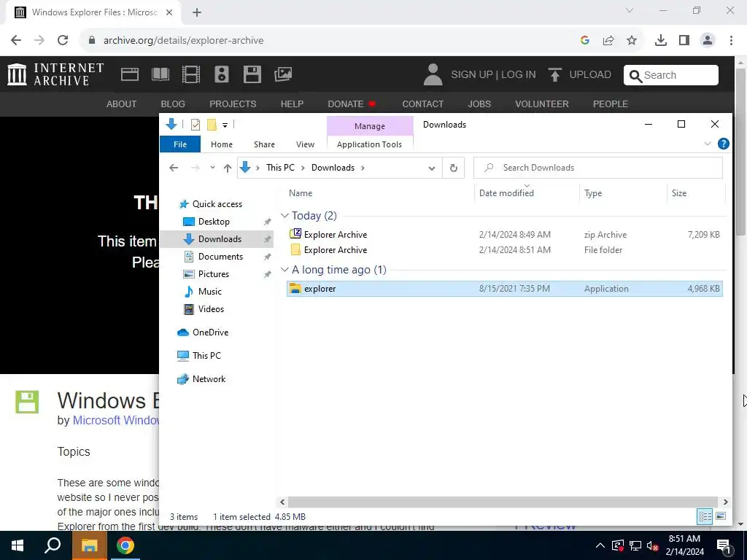Viewport: 747px width, 560px height.
Task: Open the Video film icon in Internet Archive
Action: [191, 74]
